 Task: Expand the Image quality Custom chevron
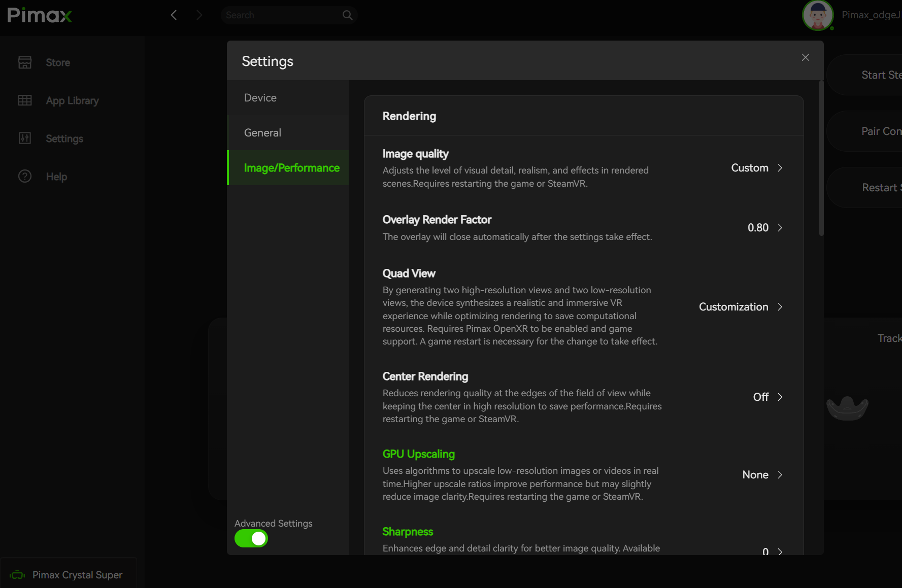tap(780, 168)
